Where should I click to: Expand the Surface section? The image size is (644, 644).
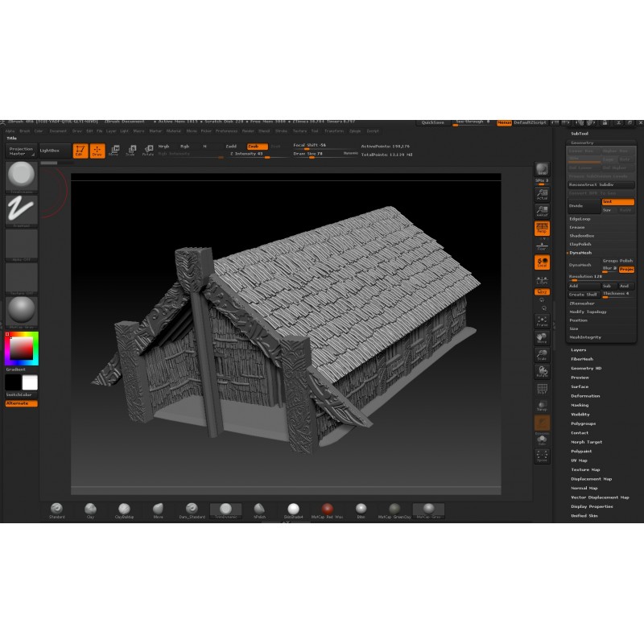580,386
